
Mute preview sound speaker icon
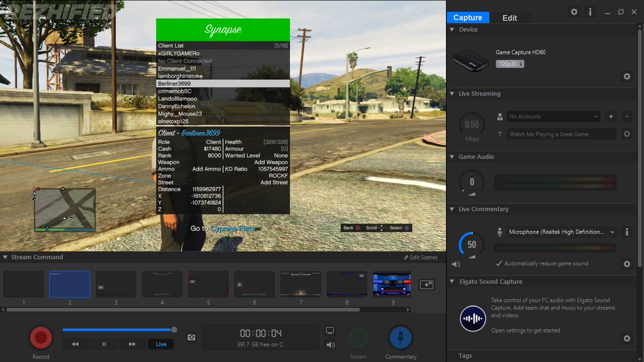pyautogui.click(x=330, y=345)
